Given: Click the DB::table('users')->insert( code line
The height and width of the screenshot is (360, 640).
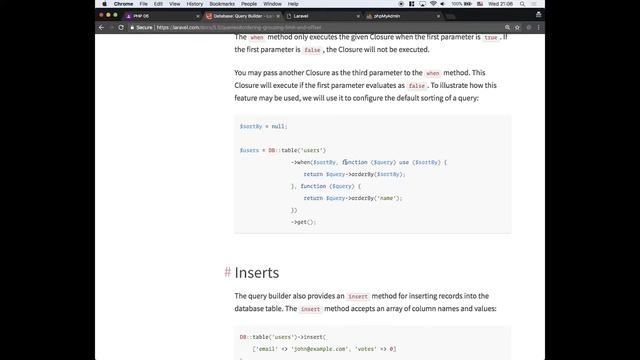Looking at the screenshot, I should click(x=283, y=337).
